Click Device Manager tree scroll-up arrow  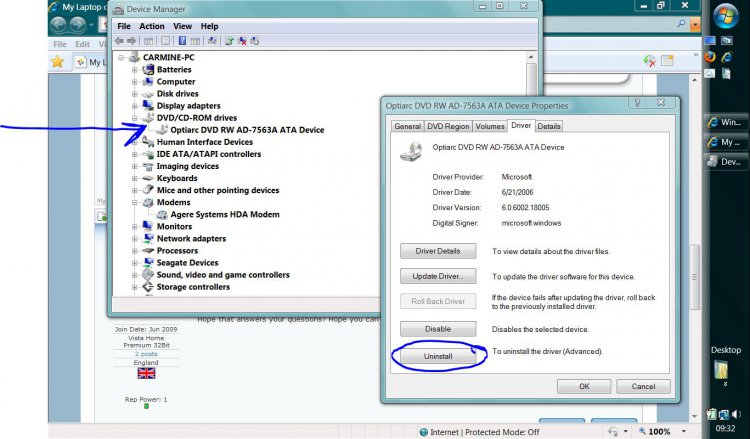coord(531,57)
